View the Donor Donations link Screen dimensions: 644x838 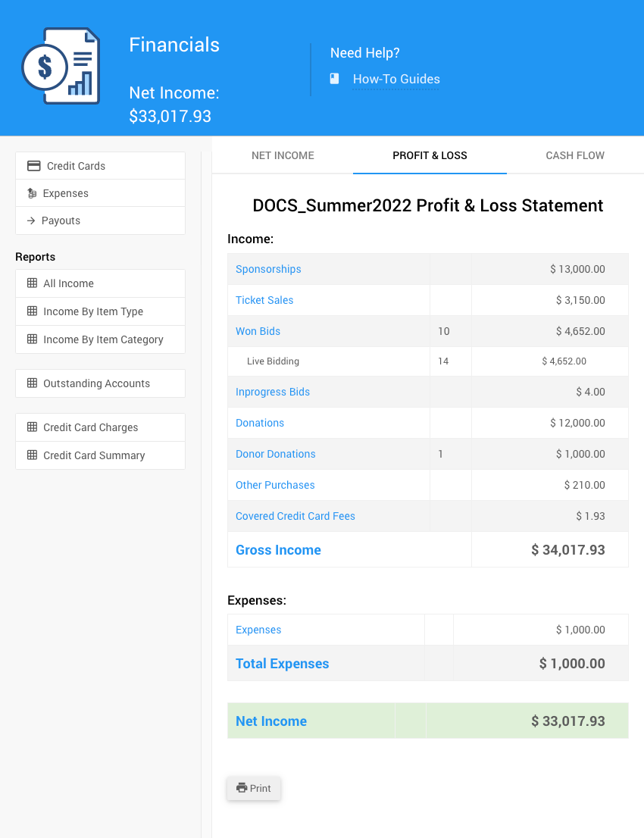pos(275,454)
